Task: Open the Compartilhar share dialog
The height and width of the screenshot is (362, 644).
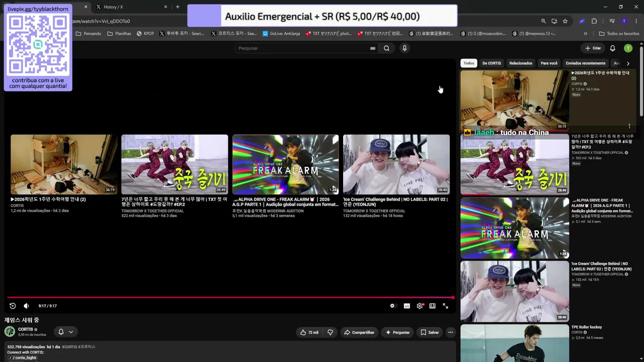Action: point(359,332)
